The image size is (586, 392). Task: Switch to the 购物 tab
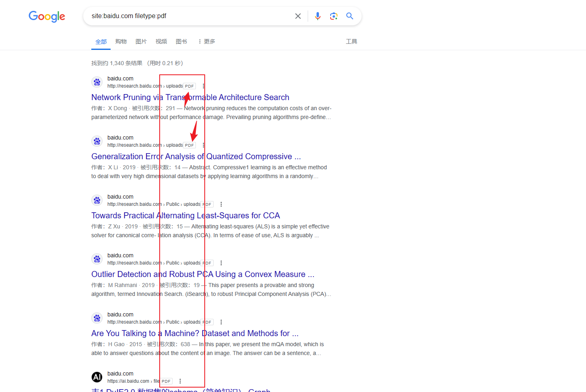tap(121, 41)
